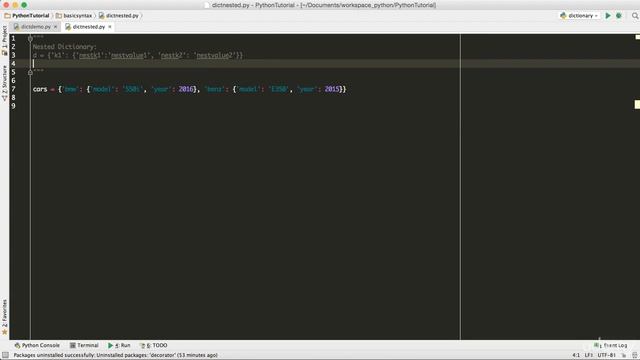The image size is (640, 360).
Task: Click the number 2016 on line 7
Action: [x=186, y=89]
